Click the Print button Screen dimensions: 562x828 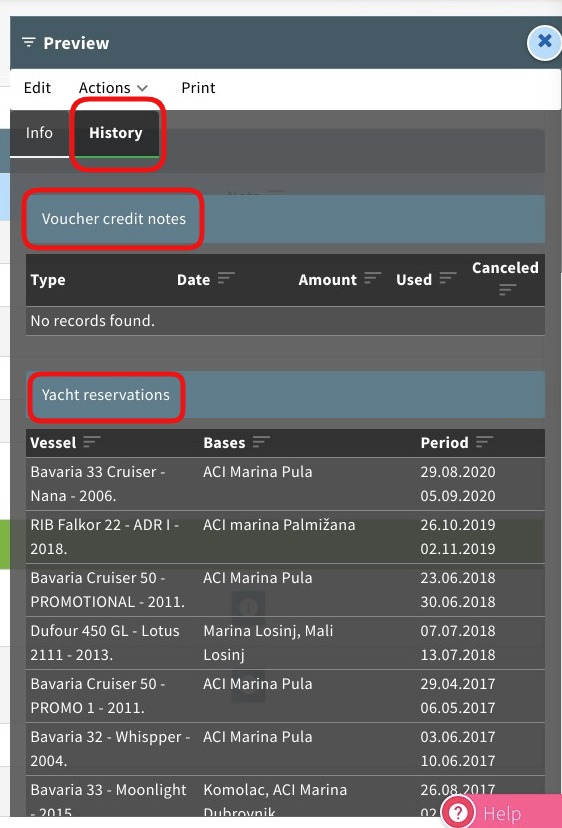[198, 88]
